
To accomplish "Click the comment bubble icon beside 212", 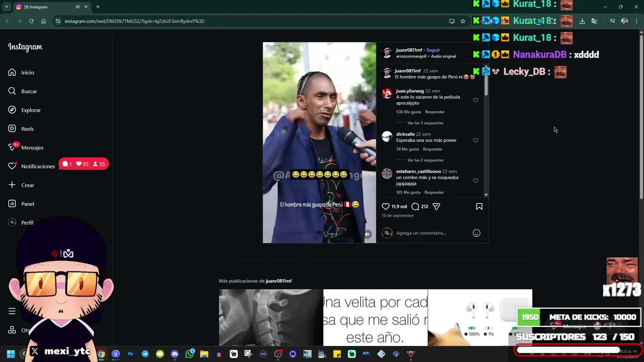I will coord(415,206).
